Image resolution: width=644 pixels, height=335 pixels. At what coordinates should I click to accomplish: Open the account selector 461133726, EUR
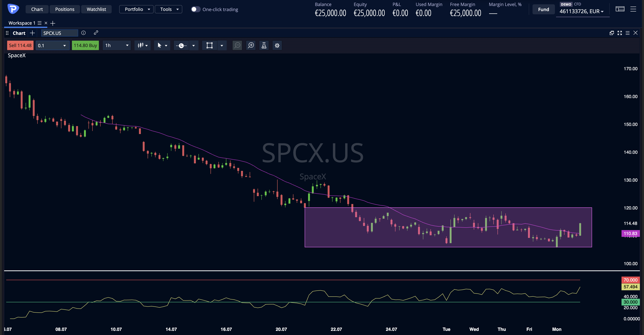pos(581,11)
